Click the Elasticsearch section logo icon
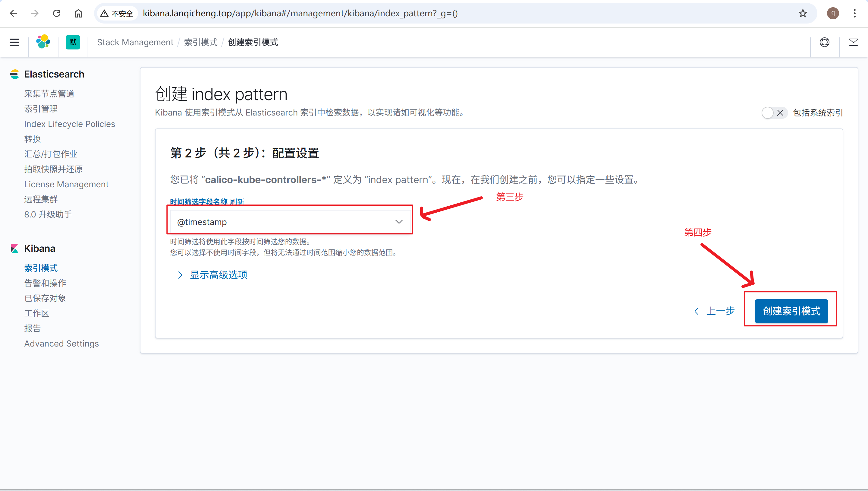868x491 pixels. coord(14,74)
